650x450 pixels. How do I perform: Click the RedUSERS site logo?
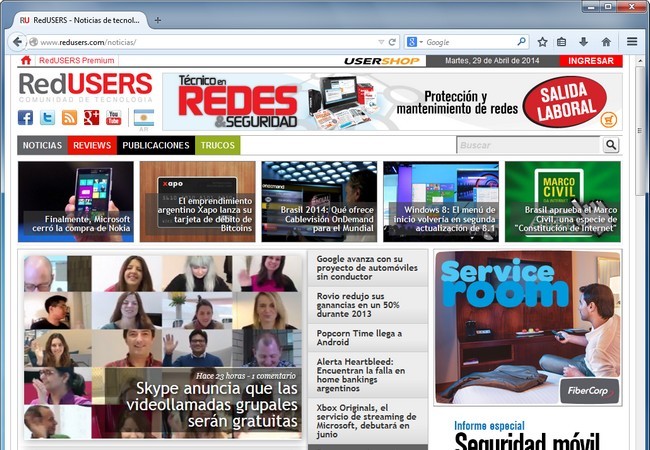coord(86,87)
